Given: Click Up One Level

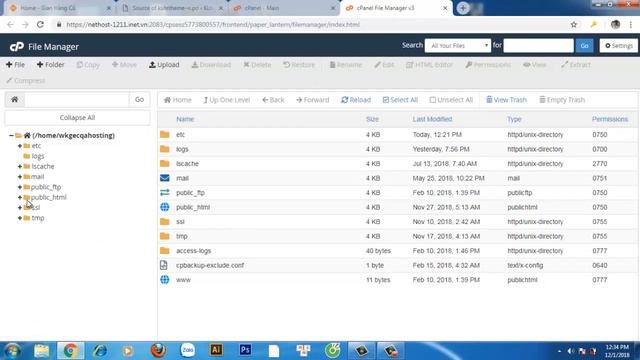Looking at the screenshot, I should [227, 100].
